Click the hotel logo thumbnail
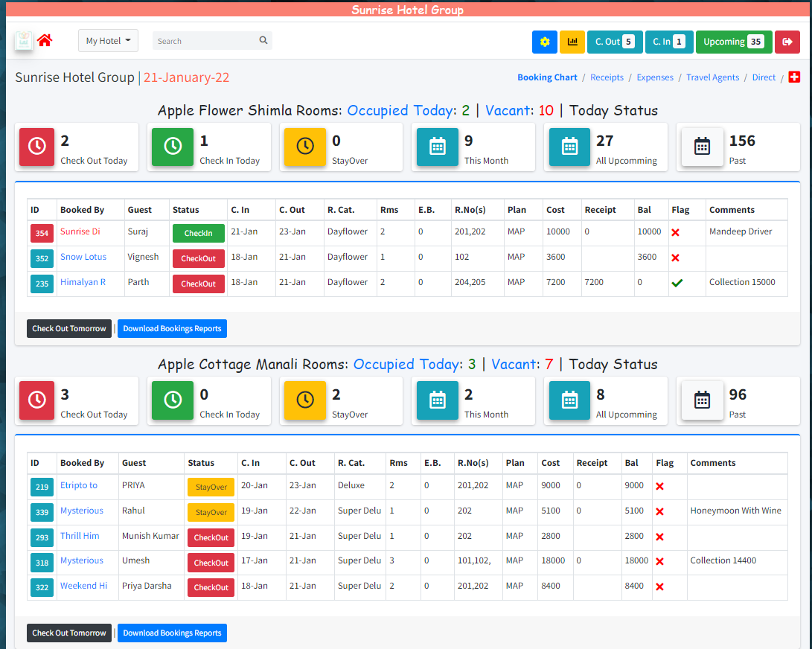This screenshot has height=649, width=812. point(23,40)
